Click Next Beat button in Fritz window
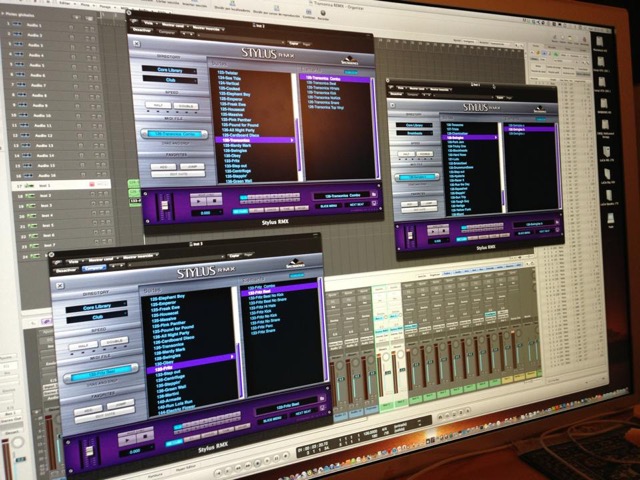Screen dimensions: 640x480 [303, 412]
